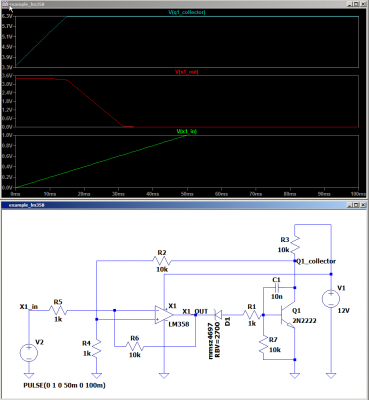
Task: Click the ground symbol below R4
Action: click(x=96, y=376)
